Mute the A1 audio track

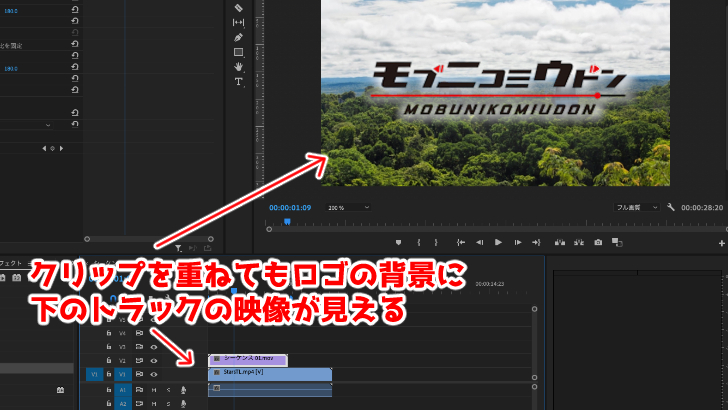coord(154,390)
